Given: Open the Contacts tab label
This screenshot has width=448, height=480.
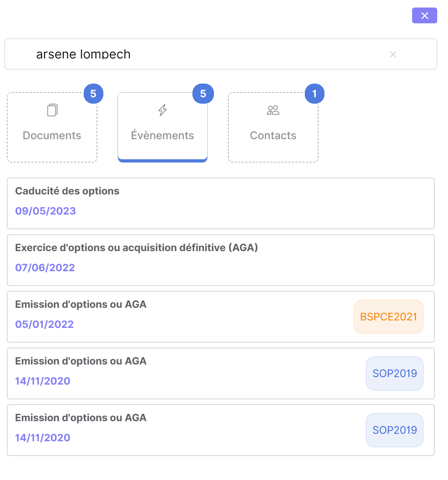Looking at the screenshot, I should click(273, 136).
